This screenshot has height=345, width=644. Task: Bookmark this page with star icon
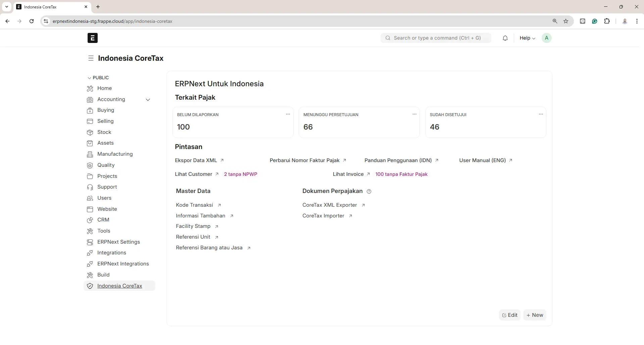tap(566, 21)
